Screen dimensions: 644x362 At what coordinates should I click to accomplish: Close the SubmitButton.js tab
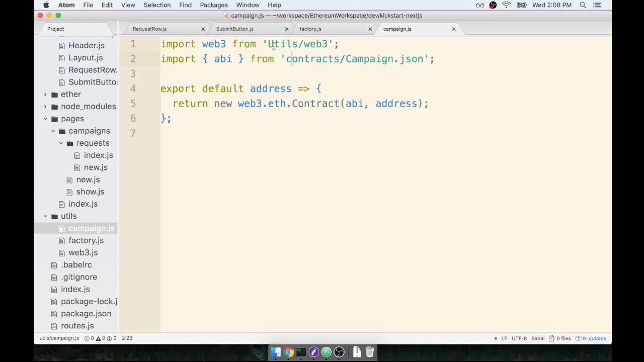(287, 29)
